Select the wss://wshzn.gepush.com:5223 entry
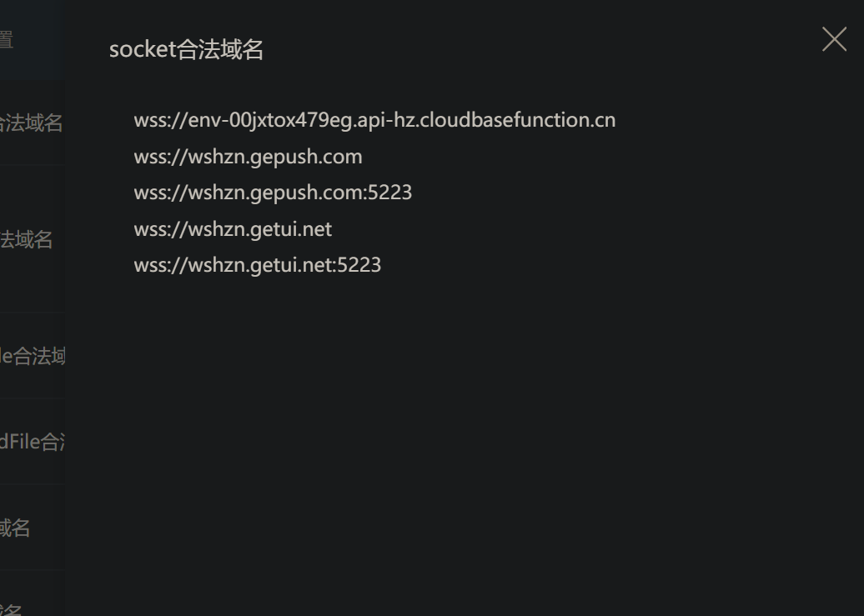The image size is (864, 616). [273, 193]
